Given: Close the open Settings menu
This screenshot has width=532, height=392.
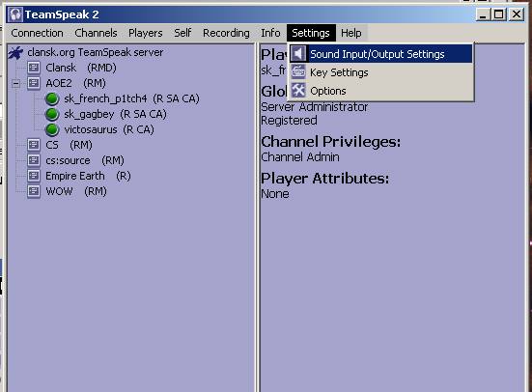Looking at the screenshot, I should pyautogui.click(x=311, y=33).
